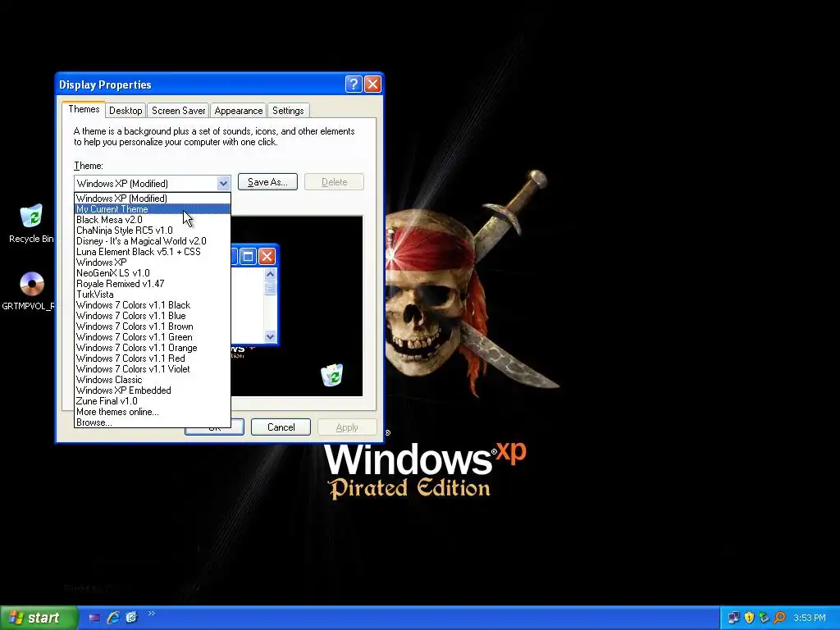
Task: Launch Internet Explorer from Quick Launch
Action: coord(113,618)
